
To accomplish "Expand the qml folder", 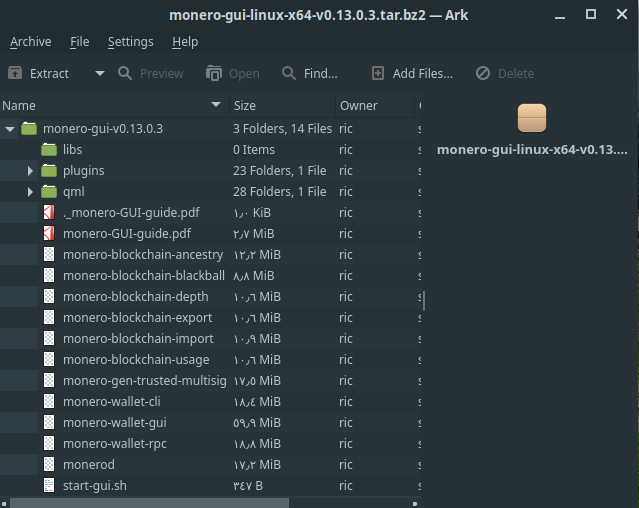I will pos(30,192).
